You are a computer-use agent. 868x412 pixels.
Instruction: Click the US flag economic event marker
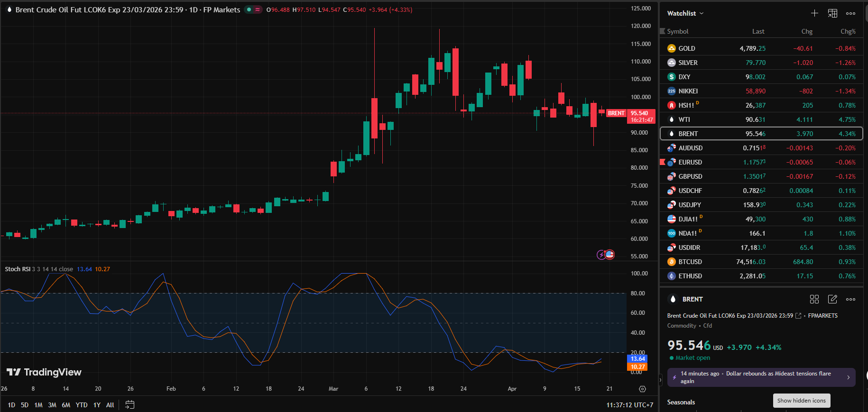pos(610,255)
